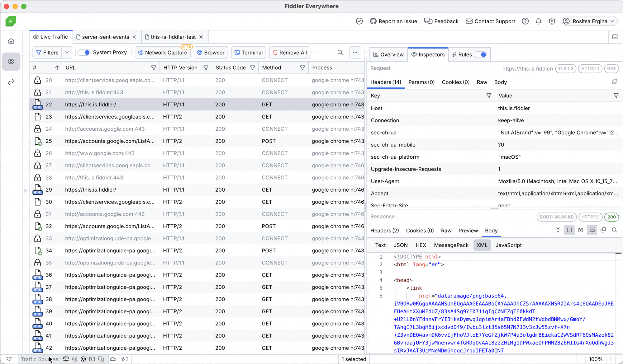Open the Composer arrows icon in the sidebar

coord(11,82)
